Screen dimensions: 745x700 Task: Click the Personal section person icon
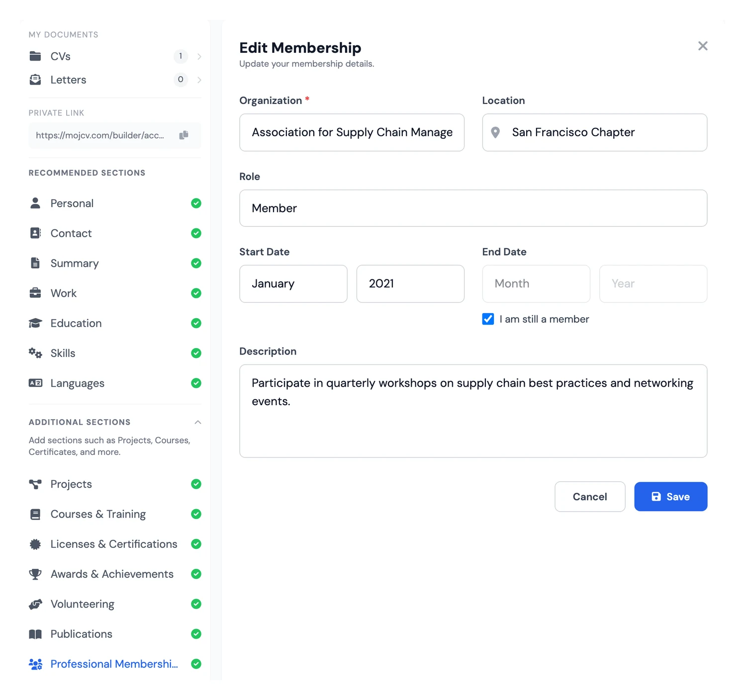click(35, 203)
